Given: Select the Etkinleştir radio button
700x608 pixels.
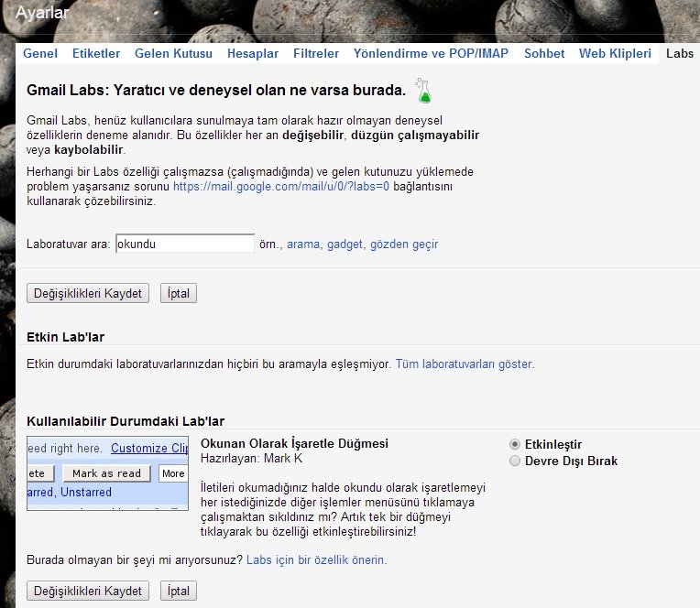Looking at the screenshot, I should coord(515,444).
